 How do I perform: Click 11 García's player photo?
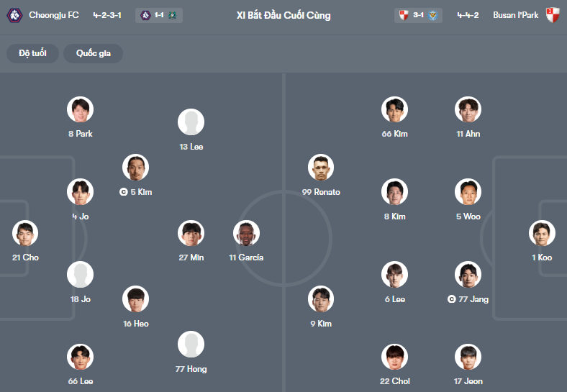tap(247, 233)
